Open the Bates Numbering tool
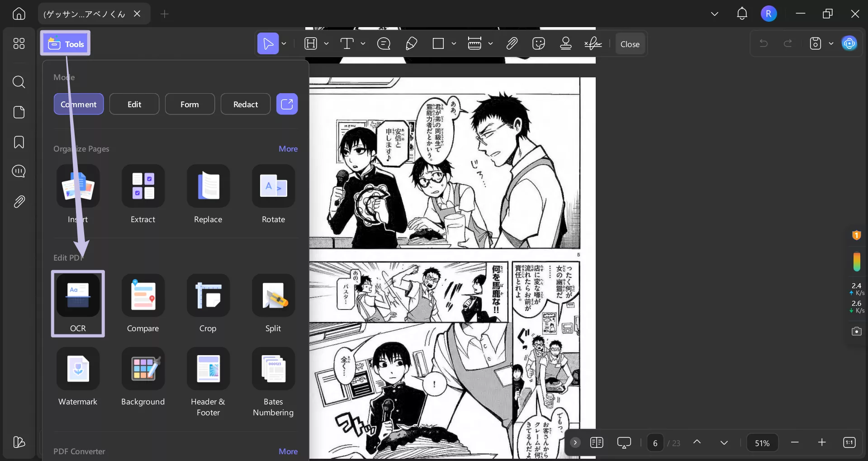 273,369
